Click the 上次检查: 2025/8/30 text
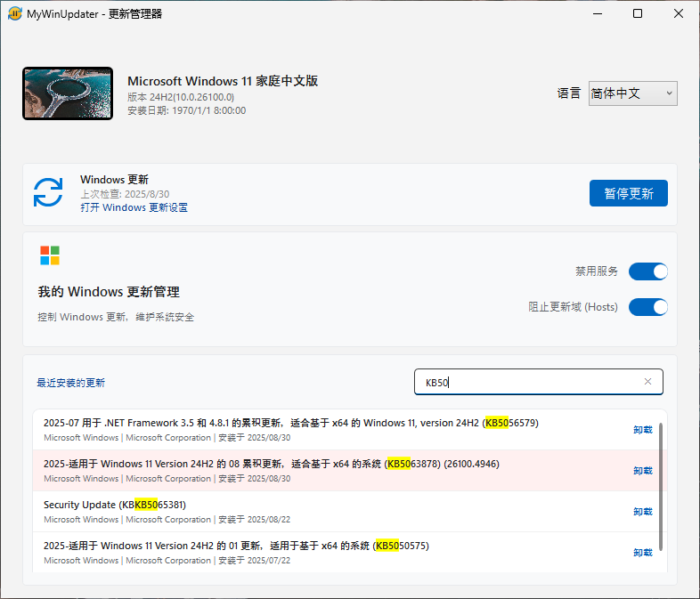700x599 pixels. 125,194
